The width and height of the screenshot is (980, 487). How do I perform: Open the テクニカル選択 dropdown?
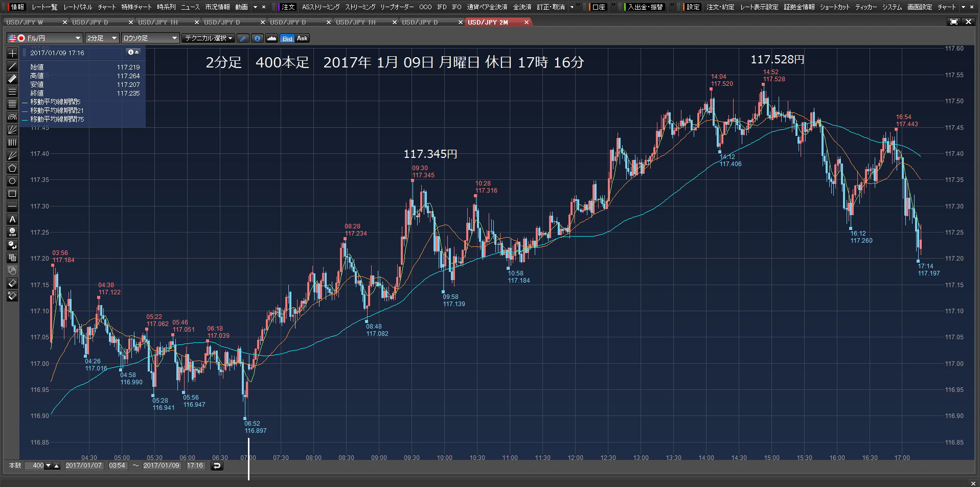[x=208, y=38]
